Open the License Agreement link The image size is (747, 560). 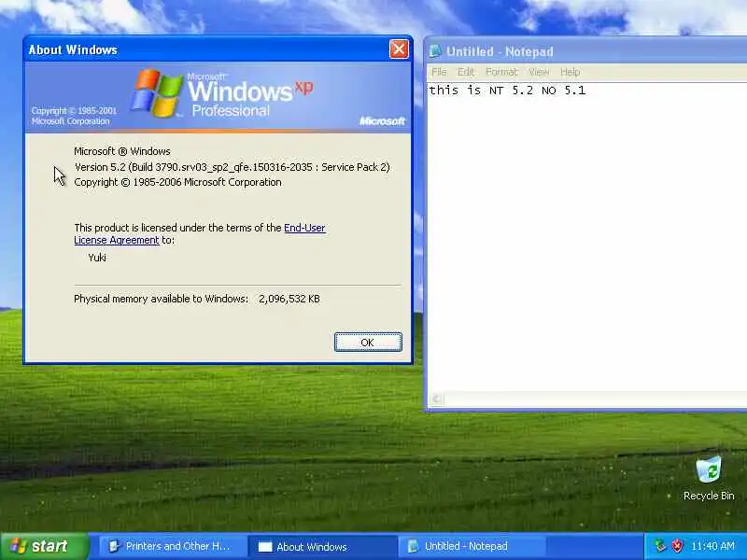116,240
